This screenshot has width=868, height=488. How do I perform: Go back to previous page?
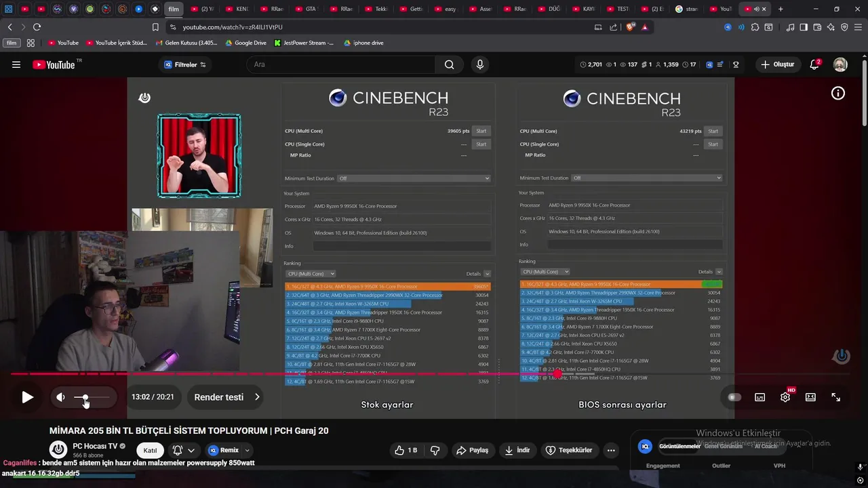pos(9,27)
